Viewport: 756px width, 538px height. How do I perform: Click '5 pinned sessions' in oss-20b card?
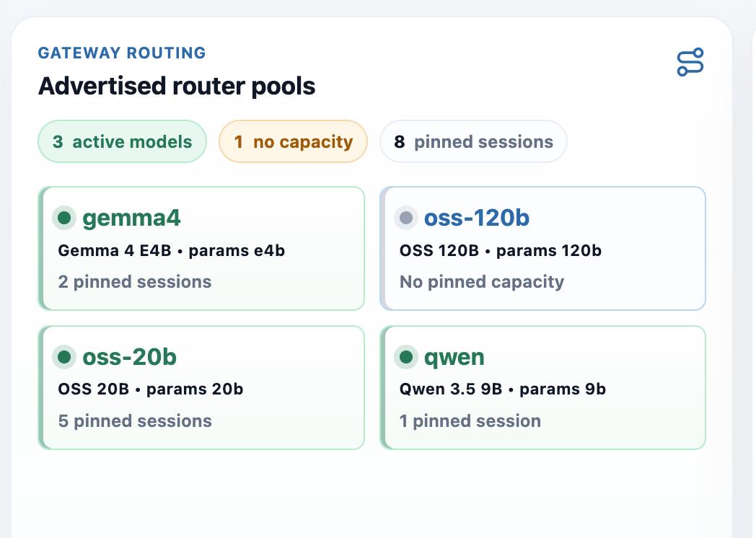[x=134, y=421]
